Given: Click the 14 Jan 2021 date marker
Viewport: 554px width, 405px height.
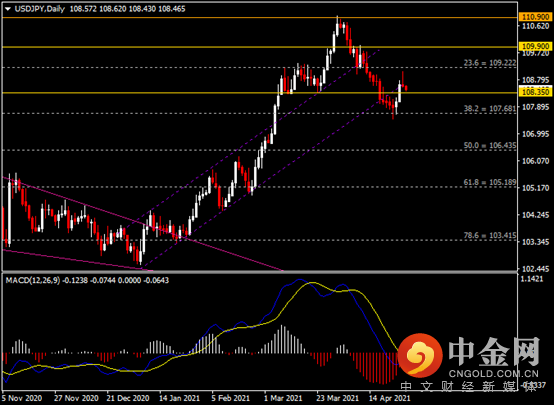Looking at the screenshot, I should pos(179,398).
